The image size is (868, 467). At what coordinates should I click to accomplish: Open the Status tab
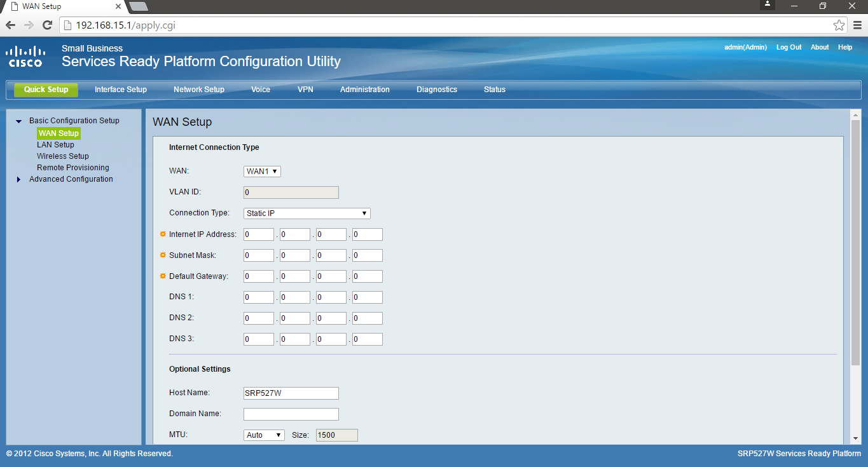(495, 90)
